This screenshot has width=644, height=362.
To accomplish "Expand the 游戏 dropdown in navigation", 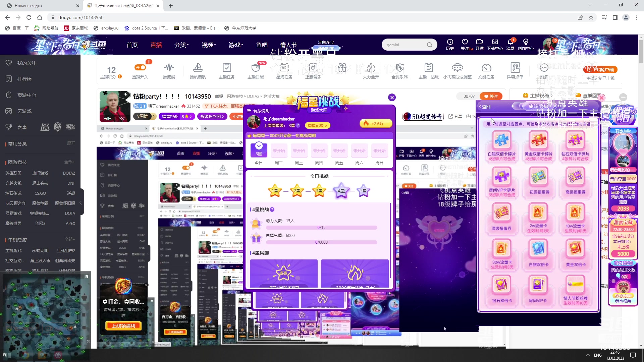I will (236, 45).
